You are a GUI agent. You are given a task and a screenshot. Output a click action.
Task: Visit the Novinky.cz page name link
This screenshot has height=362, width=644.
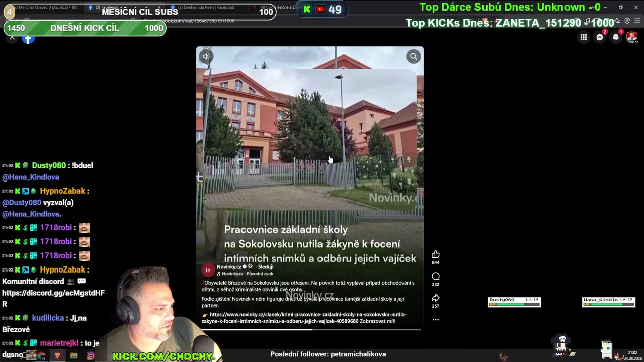[x=229, y=267]
